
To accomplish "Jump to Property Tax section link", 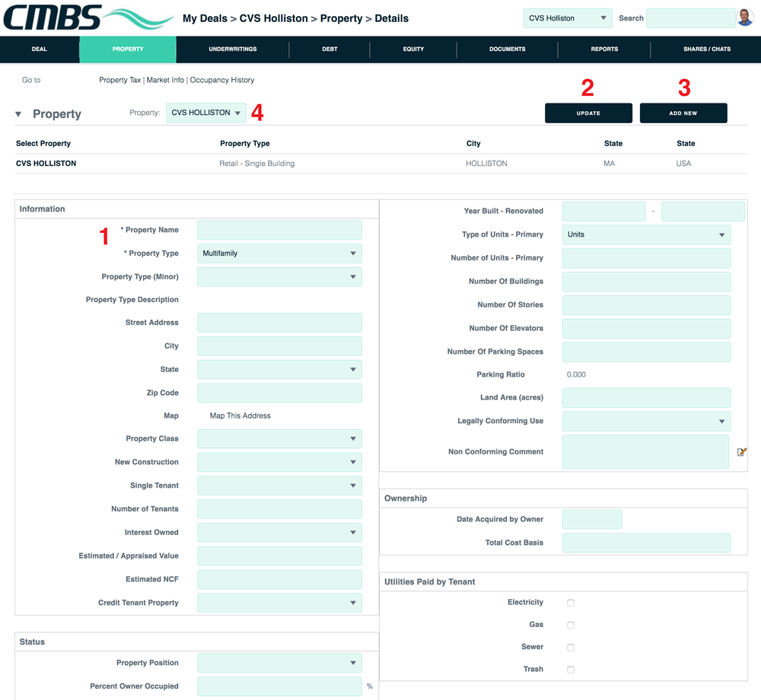I will tap(120, 80).
